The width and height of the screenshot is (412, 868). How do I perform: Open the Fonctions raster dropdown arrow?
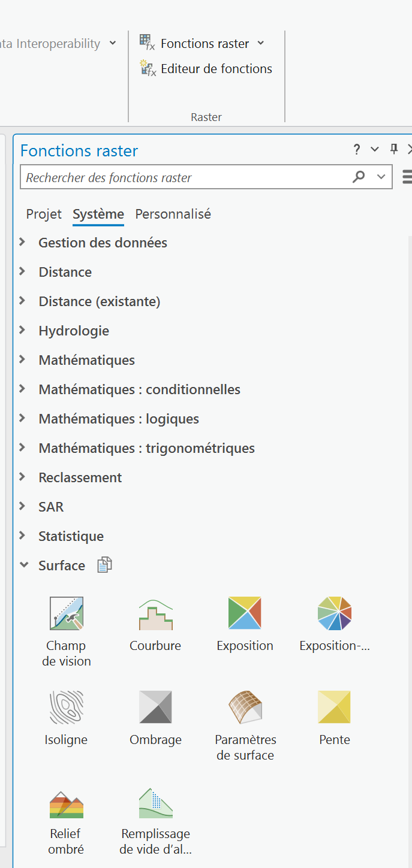point(261,43)
